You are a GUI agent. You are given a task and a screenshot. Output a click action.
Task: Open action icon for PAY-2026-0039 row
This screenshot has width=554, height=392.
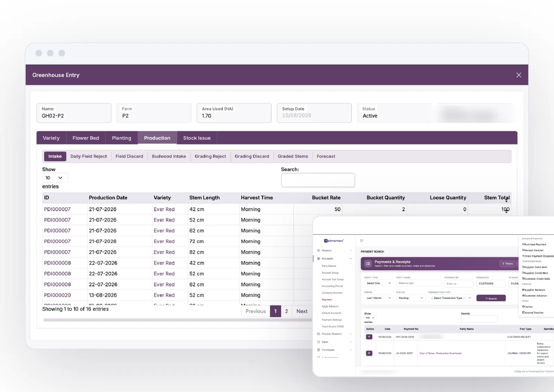click(369, 337)
